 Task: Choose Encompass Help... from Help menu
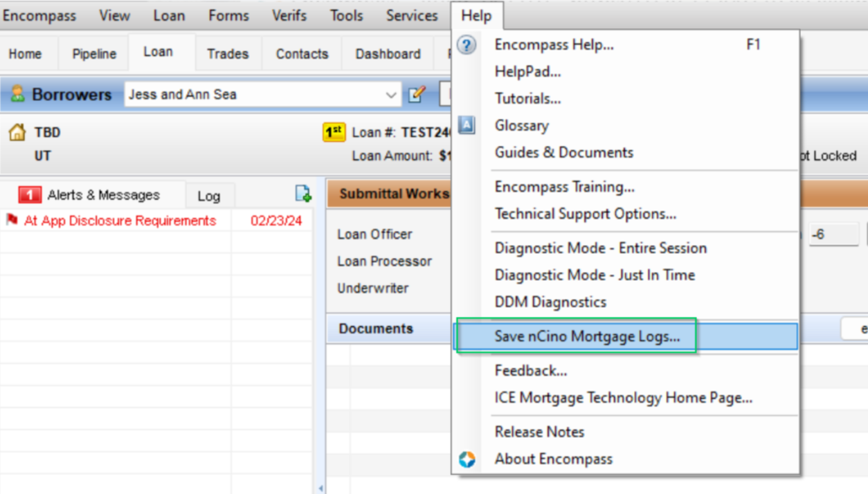(x=625, y=45)
